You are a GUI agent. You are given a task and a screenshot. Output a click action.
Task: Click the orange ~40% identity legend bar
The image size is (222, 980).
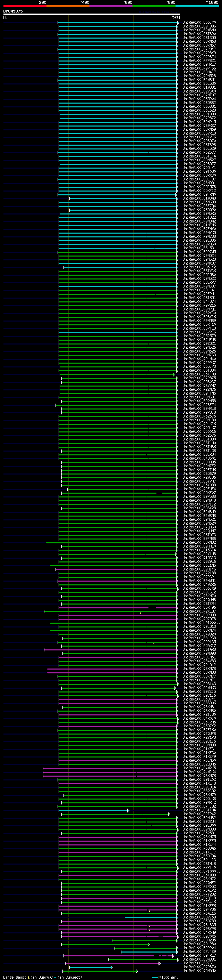68,6
